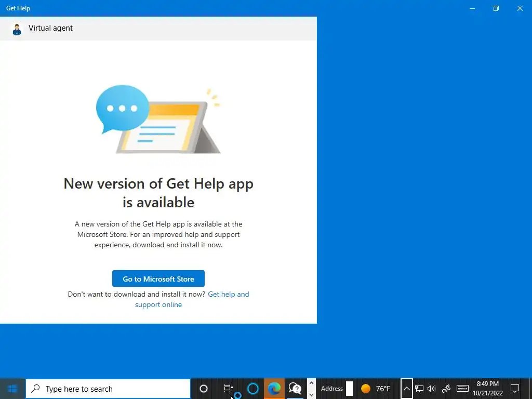Open the weather widget showing 76°F
The height and width of the screenshot is (399, 532).
pos(376,389)
